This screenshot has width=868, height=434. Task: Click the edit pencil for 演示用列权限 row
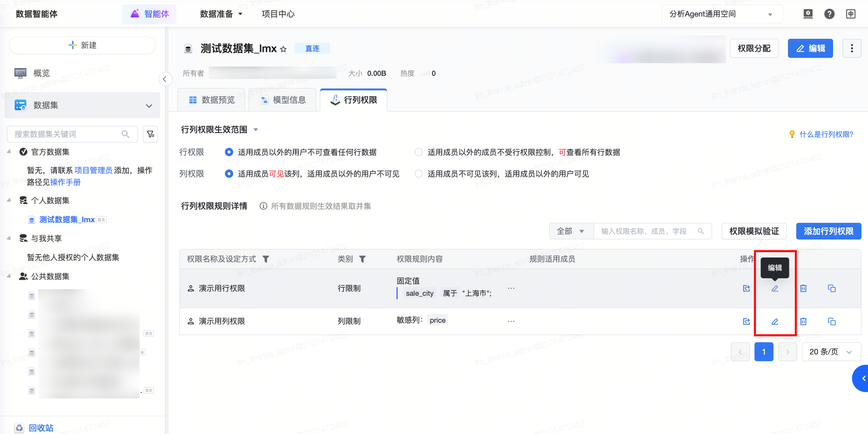[775, 321]
